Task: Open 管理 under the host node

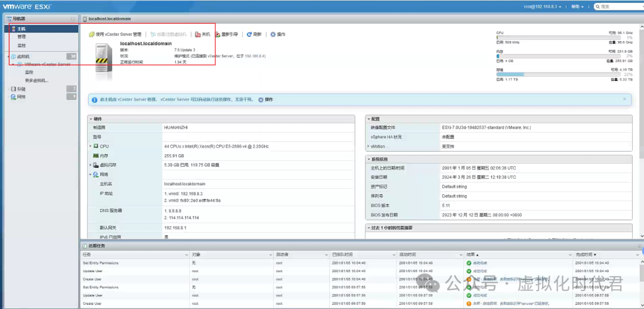Action: point(21,37)
